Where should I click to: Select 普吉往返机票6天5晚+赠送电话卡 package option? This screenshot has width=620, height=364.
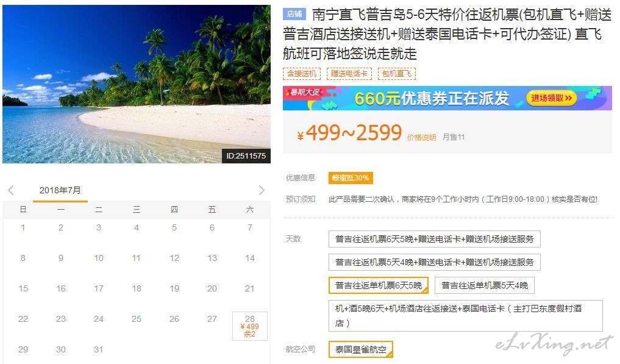click(x=435, y=239)
